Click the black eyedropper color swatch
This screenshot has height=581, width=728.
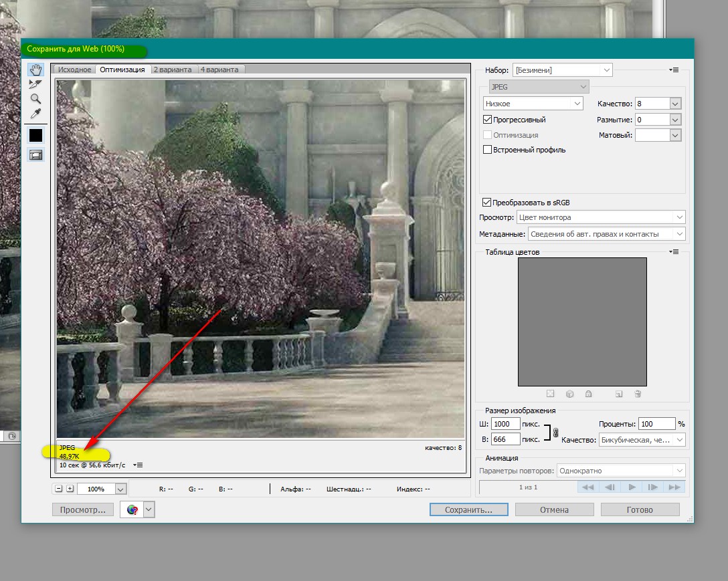point(35,135)
